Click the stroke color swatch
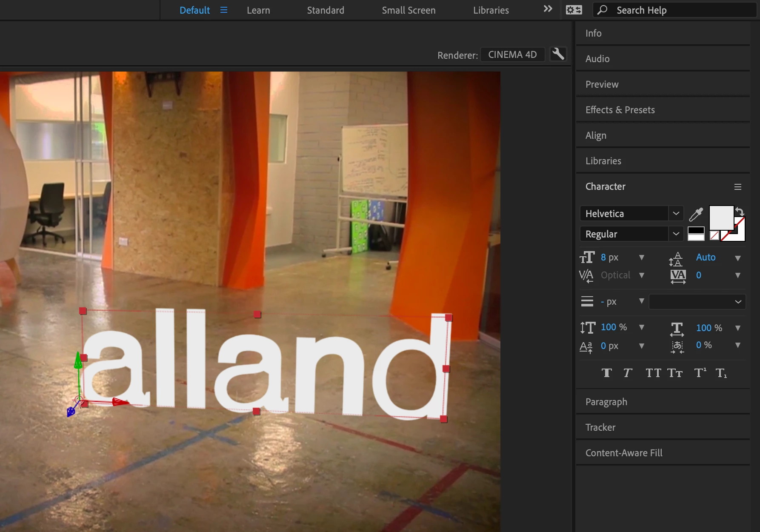This screenshot has width=760, height=532. [x=740, y=235]
